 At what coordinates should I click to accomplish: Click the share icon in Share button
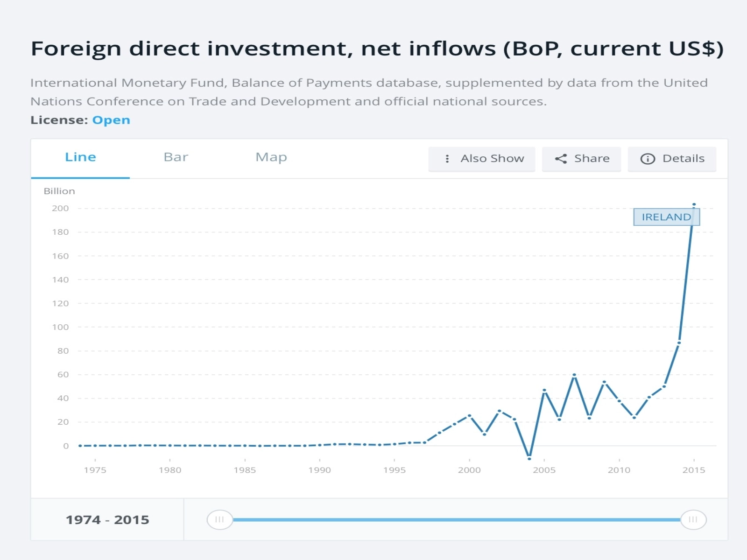tap(561, 159)
